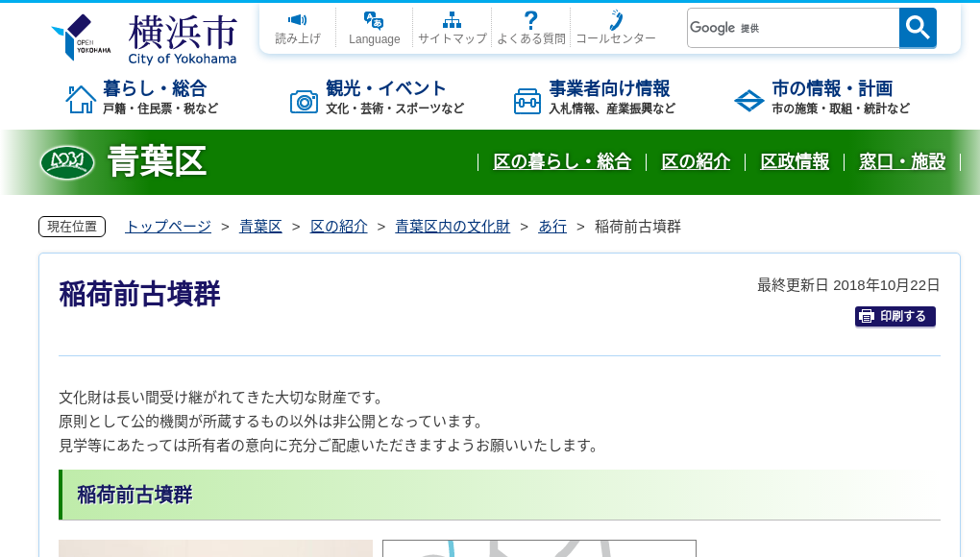The width and height of the screenshot is (980, 557).
Task: Click the よくある質問 question mark icon
Action: point(530,18)
